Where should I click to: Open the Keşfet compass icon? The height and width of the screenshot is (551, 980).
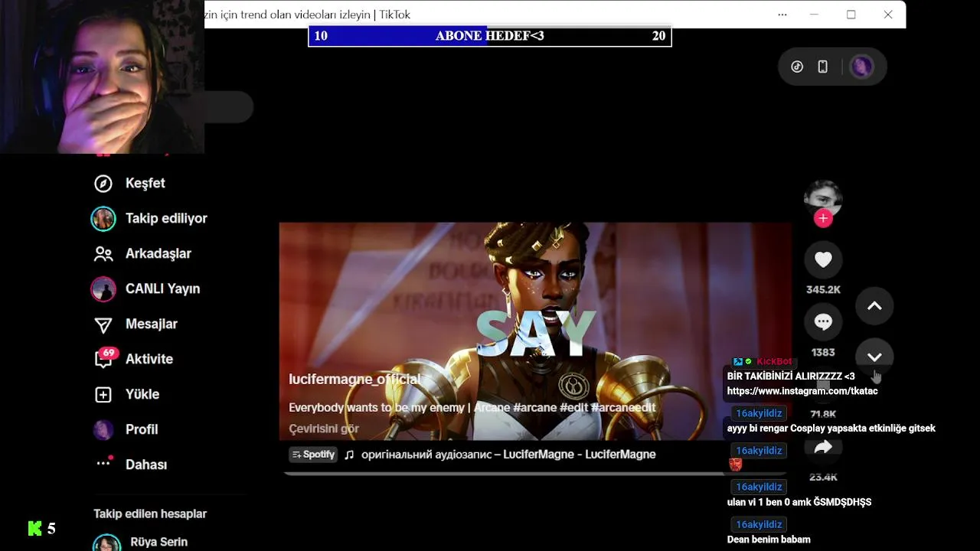click(103, 183)
